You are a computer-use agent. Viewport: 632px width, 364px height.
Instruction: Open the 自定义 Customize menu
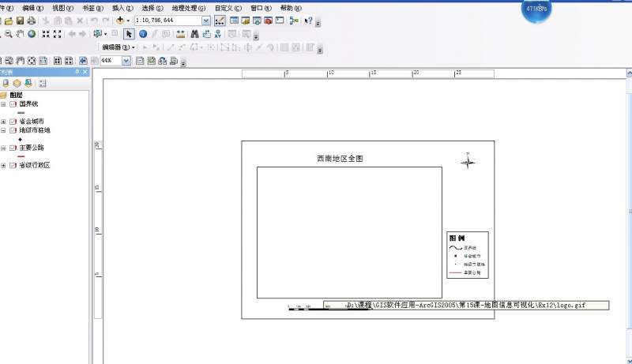tap(228, 8)
